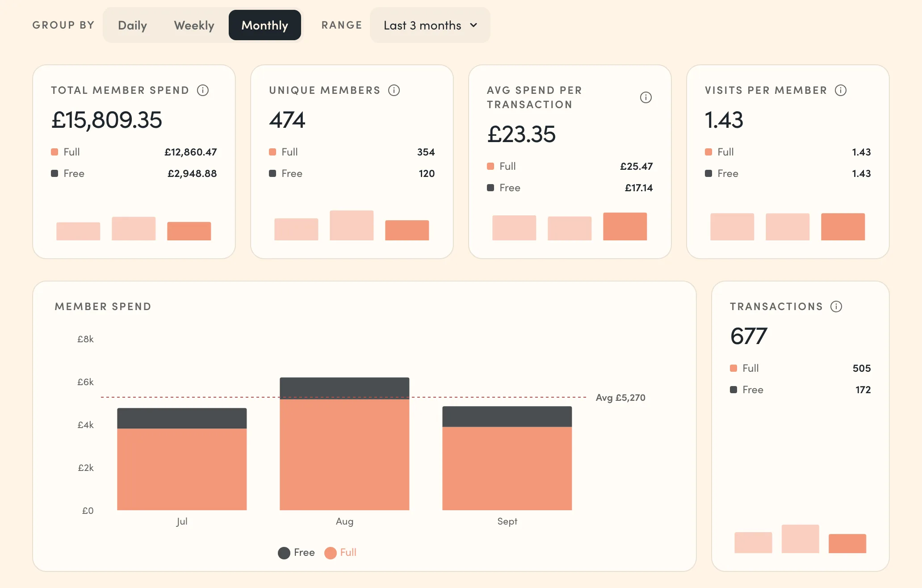
Task: Select the Jul bar's orange Full segment
Action: click(x=182, y=469)
